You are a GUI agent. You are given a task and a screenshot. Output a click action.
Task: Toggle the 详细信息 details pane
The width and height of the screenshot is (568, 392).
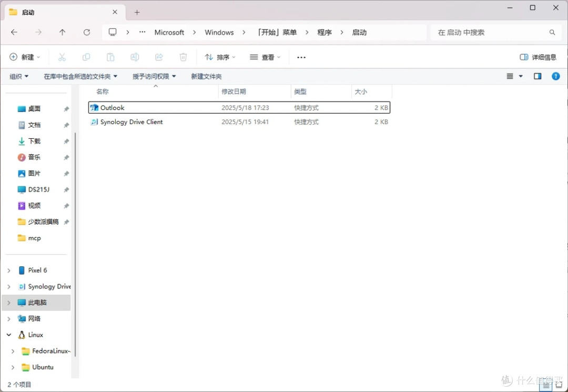(x=538, y=57)
